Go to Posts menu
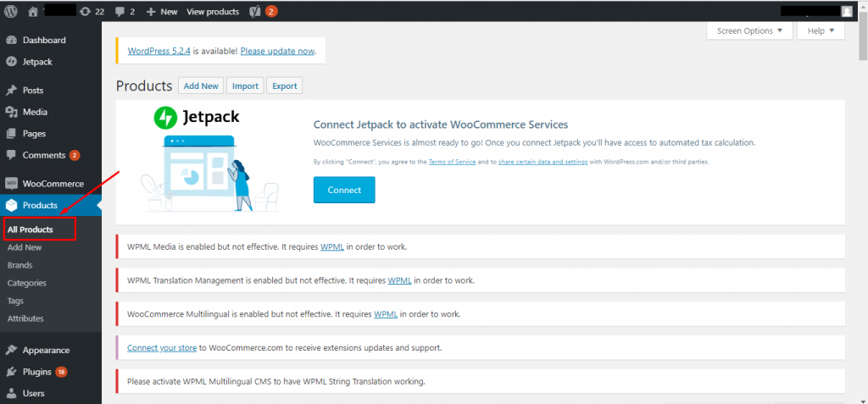The image size is (868, 404). 33,91
